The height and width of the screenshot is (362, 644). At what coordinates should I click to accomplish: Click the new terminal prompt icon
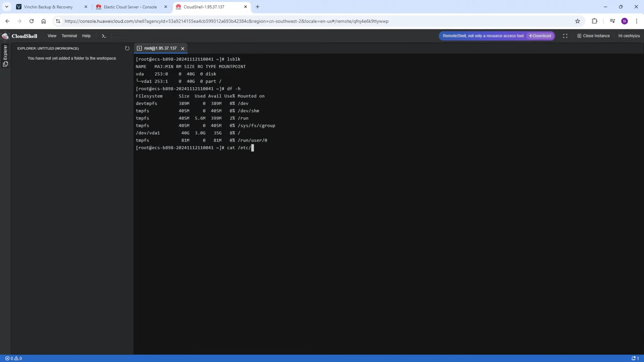pos(104,36)
